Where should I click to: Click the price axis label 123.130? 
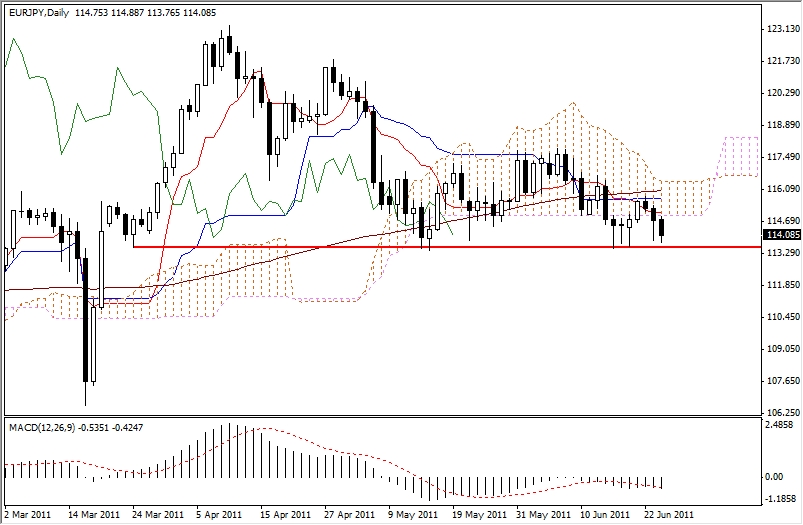pos(783,29)
